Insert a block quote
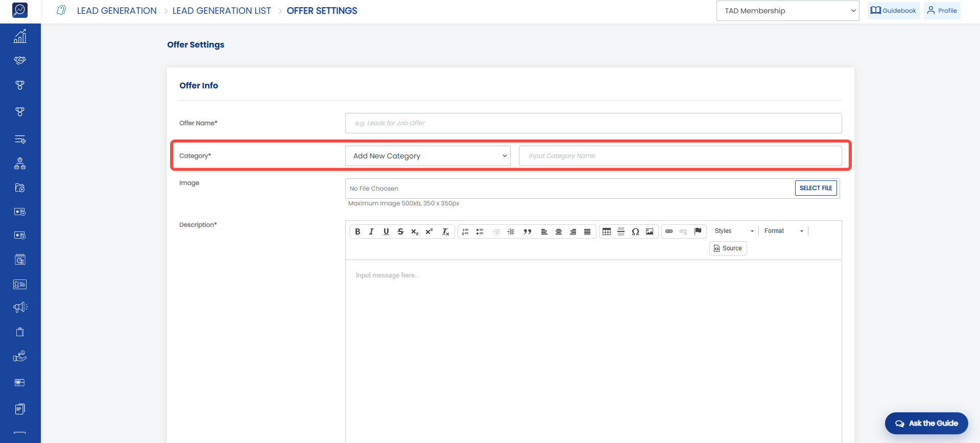Image resolution: width=980 pixels, height=443 pixels. coord(528,231)
